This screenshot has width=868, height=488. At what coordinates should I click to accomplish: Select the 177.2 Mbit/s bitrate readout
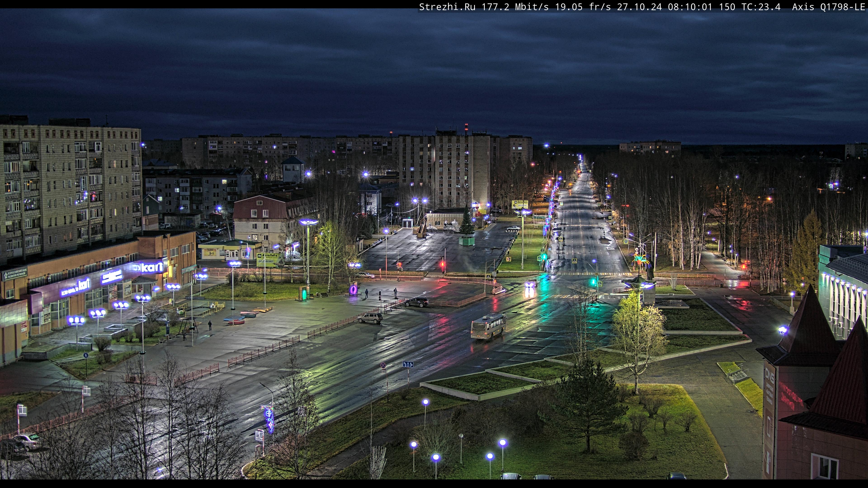coord(515,7)
